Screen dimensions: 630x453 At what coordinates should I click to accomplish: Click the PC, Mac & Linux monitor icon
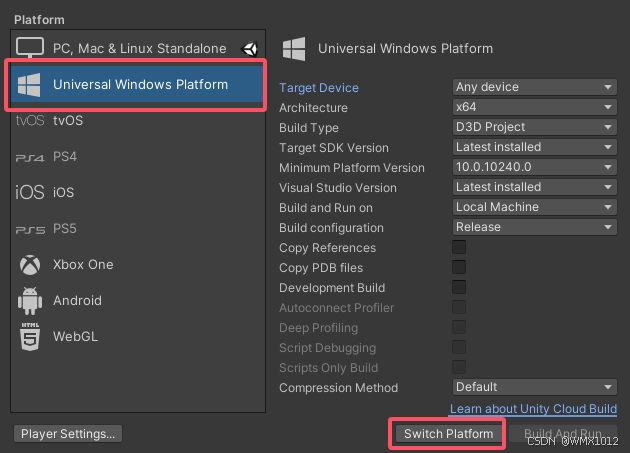click(30, 47)
